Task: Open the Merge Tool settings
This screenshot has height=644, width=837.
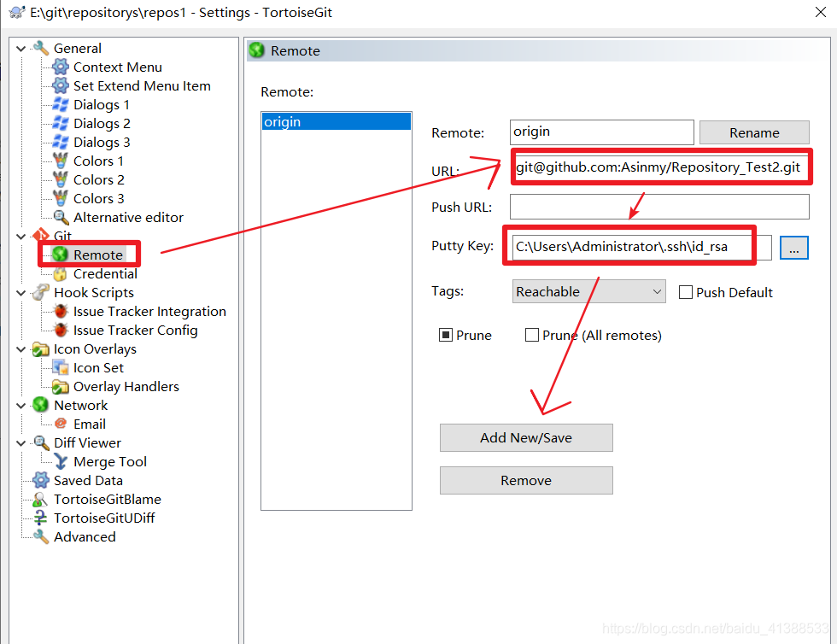Action: pos(110,461)
